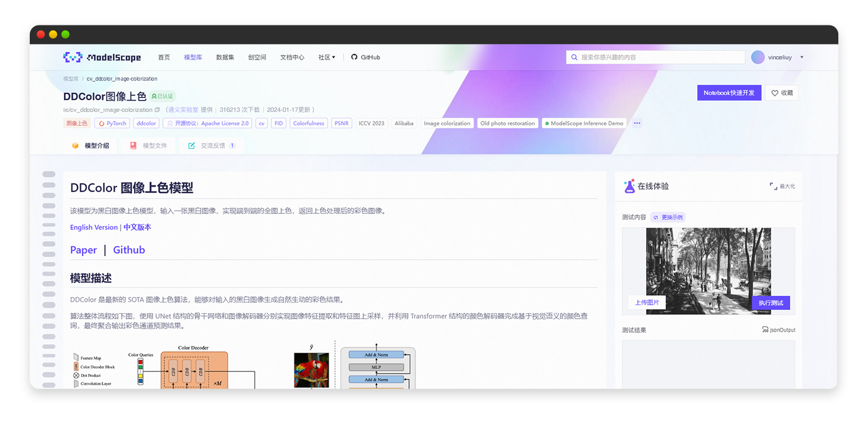Click the PSNR tag
868x434 pixels.
pyautogui.click(x=342, y=123)
